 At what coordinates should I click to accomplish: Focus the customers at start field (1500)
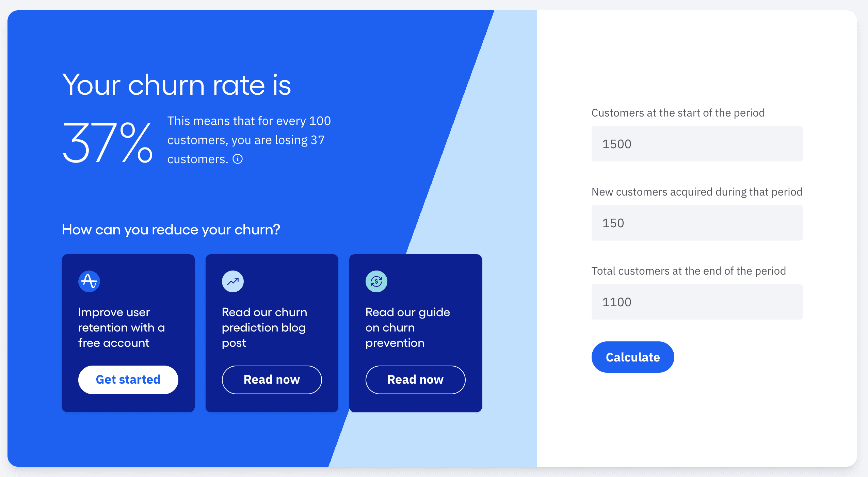(x=696, y=144)
